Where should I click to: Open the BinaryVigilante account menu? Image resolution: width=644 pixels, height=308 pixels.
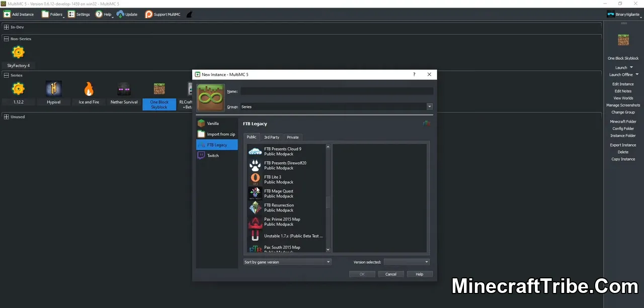click(624, 14)
